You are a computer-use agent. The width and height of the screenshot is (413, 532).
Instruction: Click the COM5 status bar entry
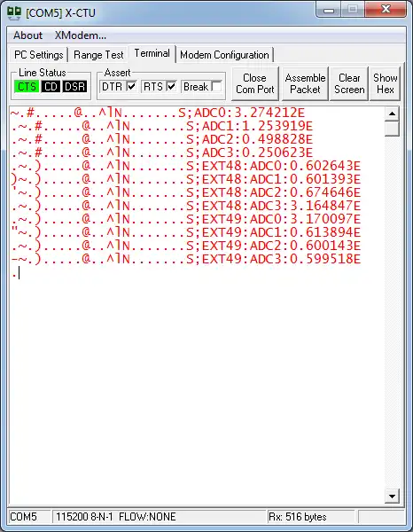pos(29,517)
